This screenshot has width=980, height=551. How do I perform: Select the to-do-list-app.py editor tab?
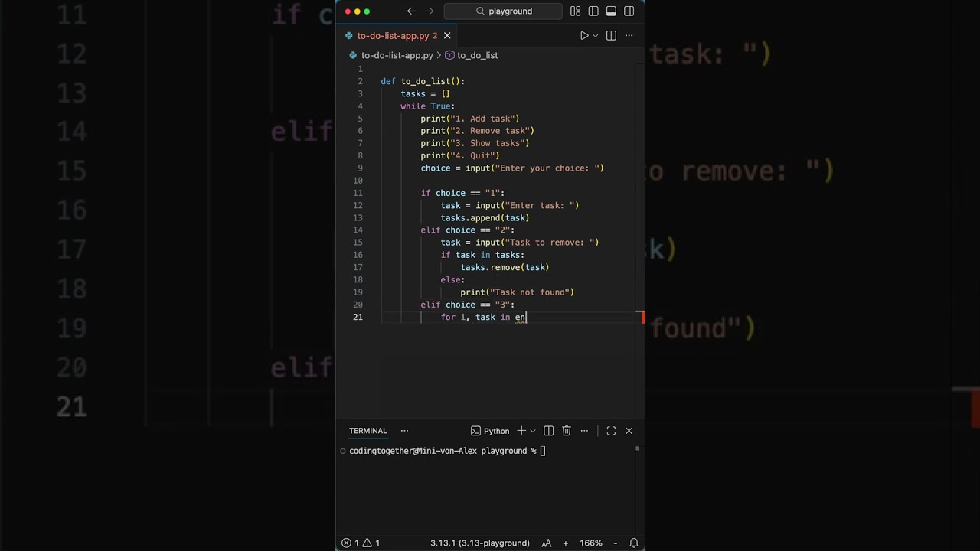point(397,36)
